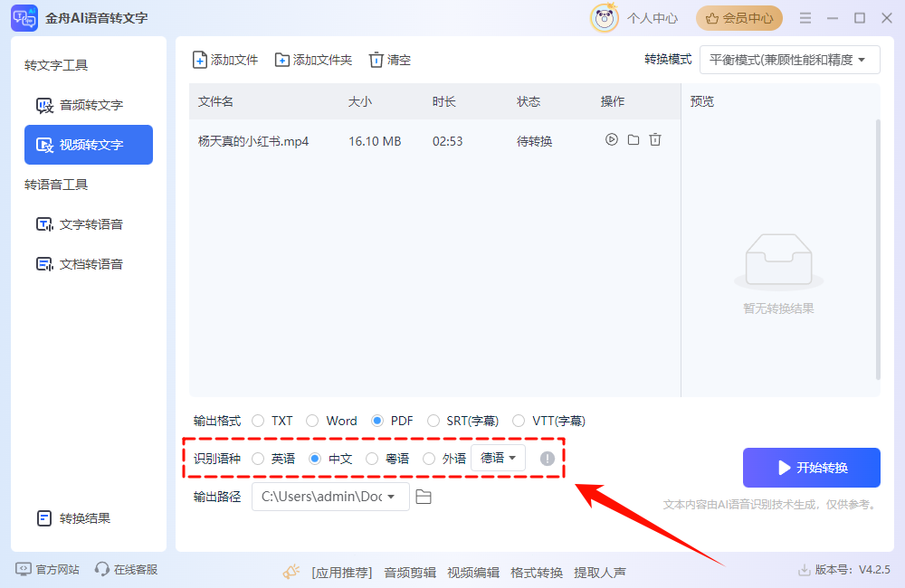Click the warning icon beside language options

(546, 459)
